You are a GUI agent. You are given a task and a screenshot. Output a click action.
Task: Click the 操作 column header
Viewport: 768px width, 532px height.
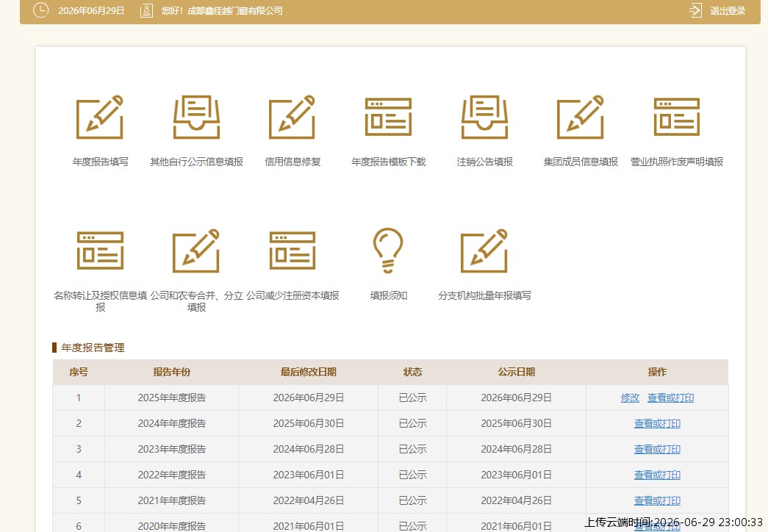tap(657, 372)
